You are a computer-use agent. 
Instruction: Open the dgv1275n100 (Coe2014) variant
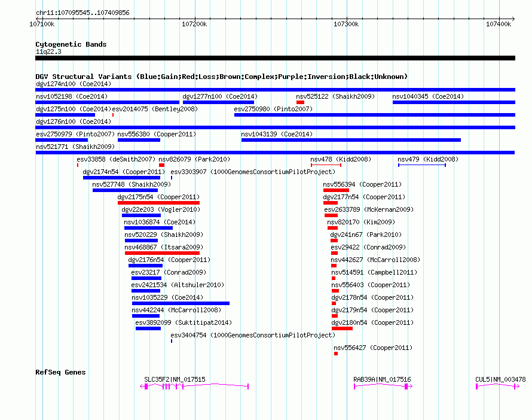pos(74,109)
